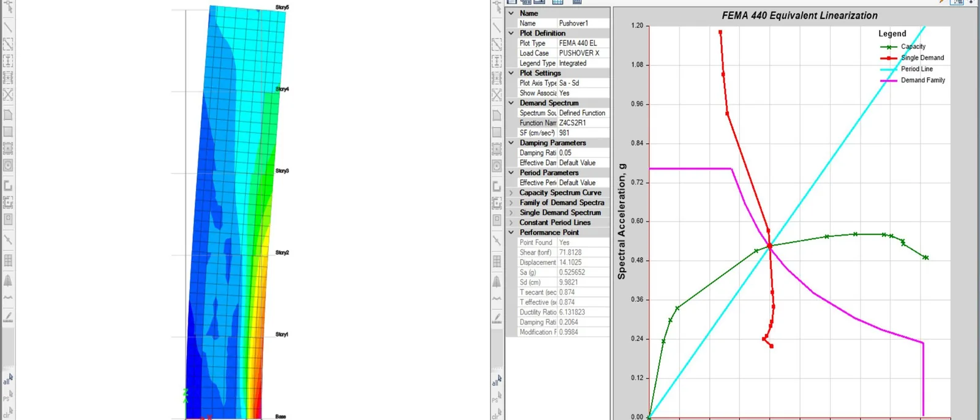Pick the draw beam line tool in the model window toolbar

click(x=8, y=27)
